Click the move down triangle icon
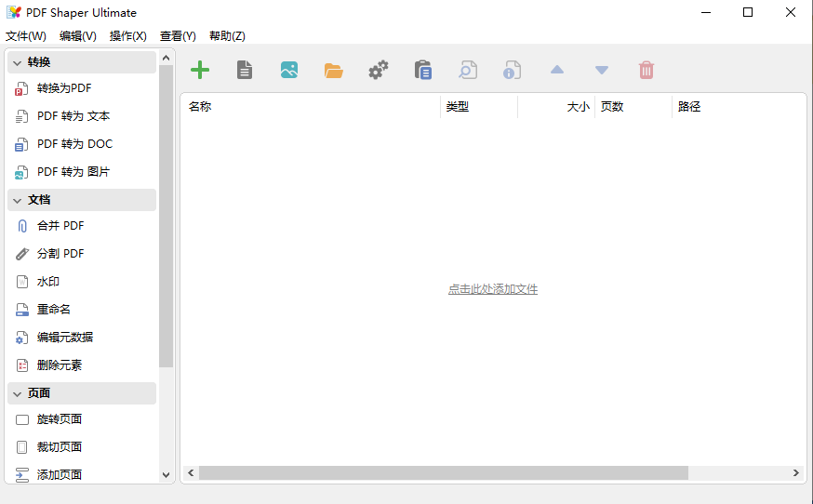The image size is (813, 504). click(x=602, y=70)
